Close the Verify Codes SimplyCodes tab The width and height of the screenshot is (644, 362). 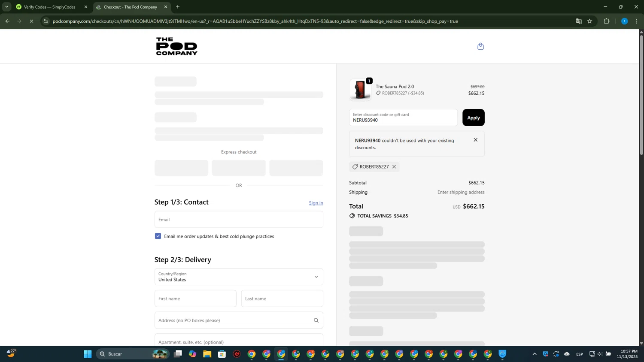(x=85, y=7)
